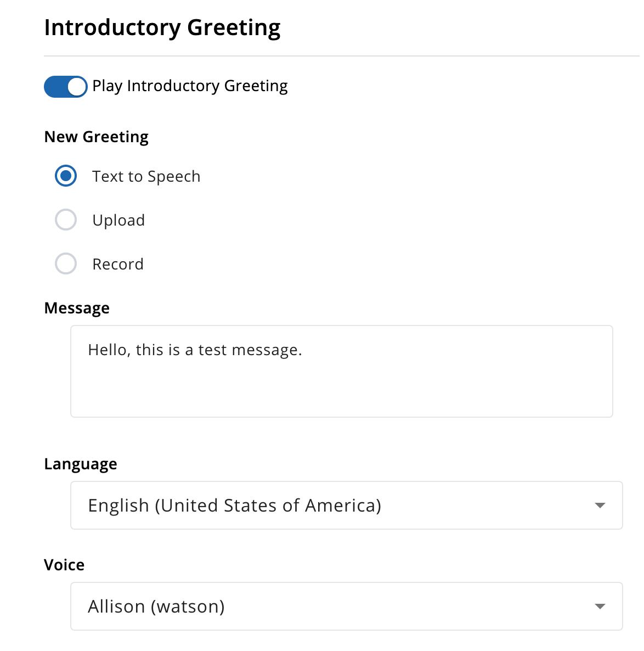Viewport: 644px width, 651px height.
Task: Select the Record radio button
Action: click(x=66, y=264)
